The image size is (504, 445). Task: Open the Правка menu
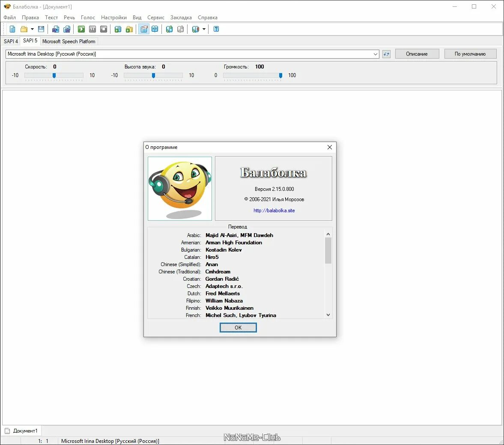(30, 18)
